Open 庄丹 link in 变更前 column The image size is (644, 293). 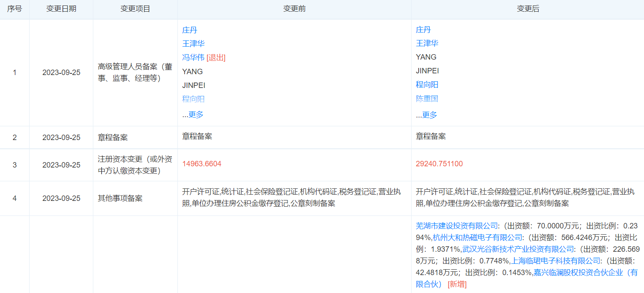click(190, 30)
